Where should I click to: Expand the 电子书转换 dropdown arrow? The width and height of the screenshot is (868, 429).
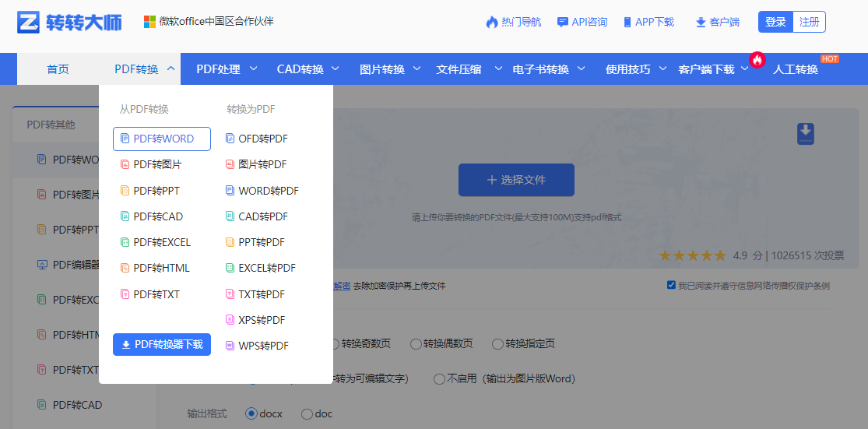582,69
